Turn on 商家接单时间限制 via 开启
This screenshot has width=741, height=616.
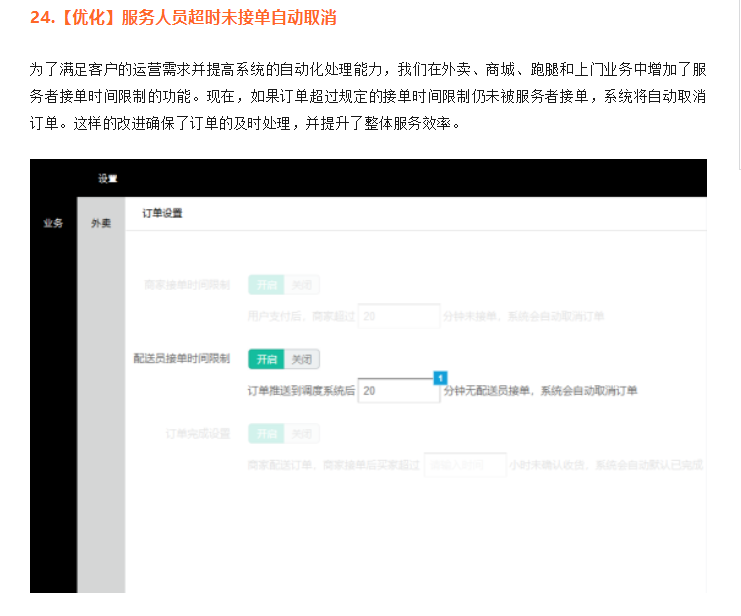click(266, 285)
